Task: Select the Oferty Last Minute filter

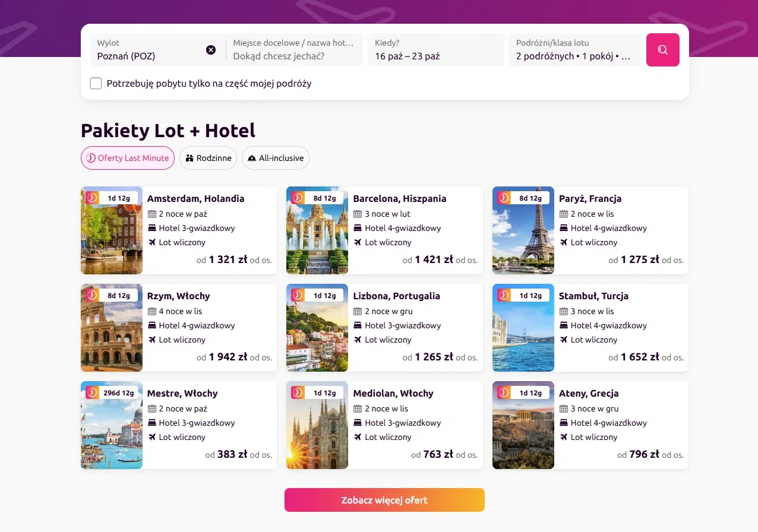Action: (128, 158)
